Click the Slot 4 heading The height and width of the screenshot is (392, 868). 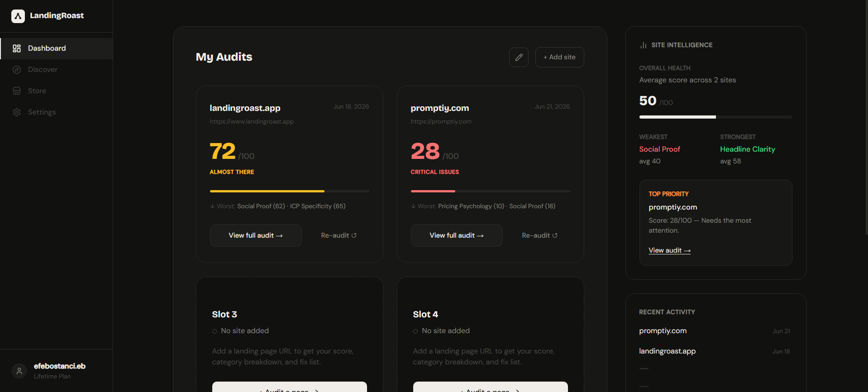[x=425, y=315]
